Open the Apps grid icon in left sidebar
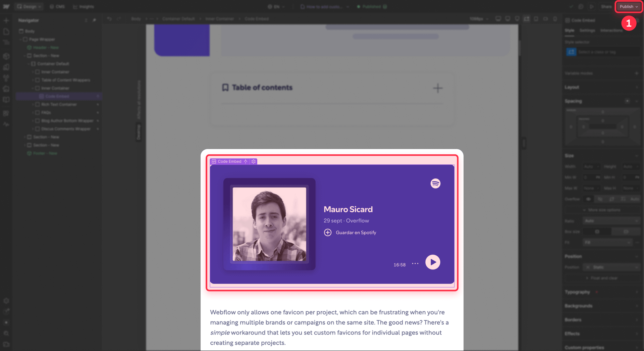The height and width of the screenshot is (351, 644). 6,113
